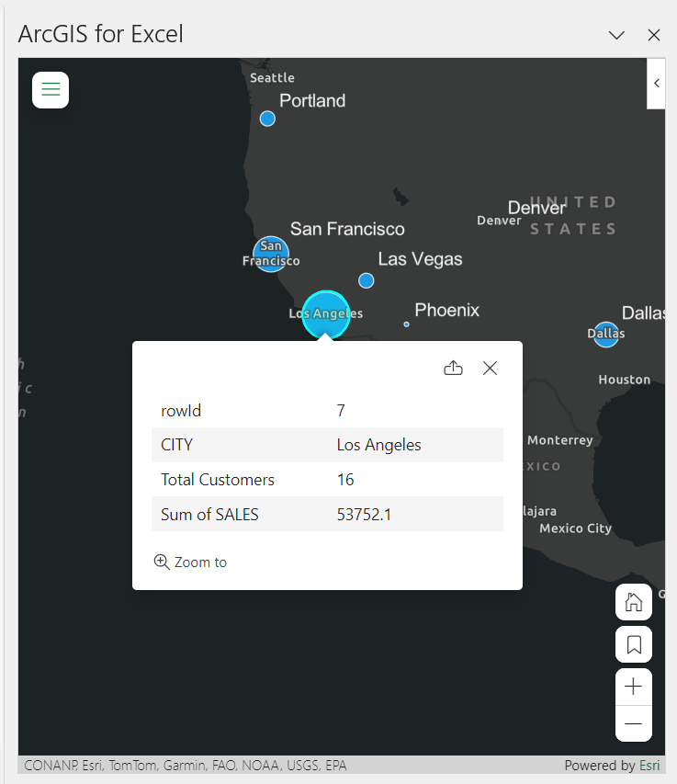Collapse the side panel arrow
Screen dimensions: 677x784
click(x=656, y=84)
